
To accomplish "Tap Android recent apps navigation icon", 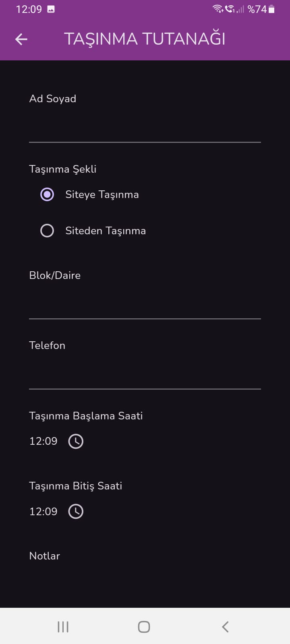I will click(x=63, y=627).
